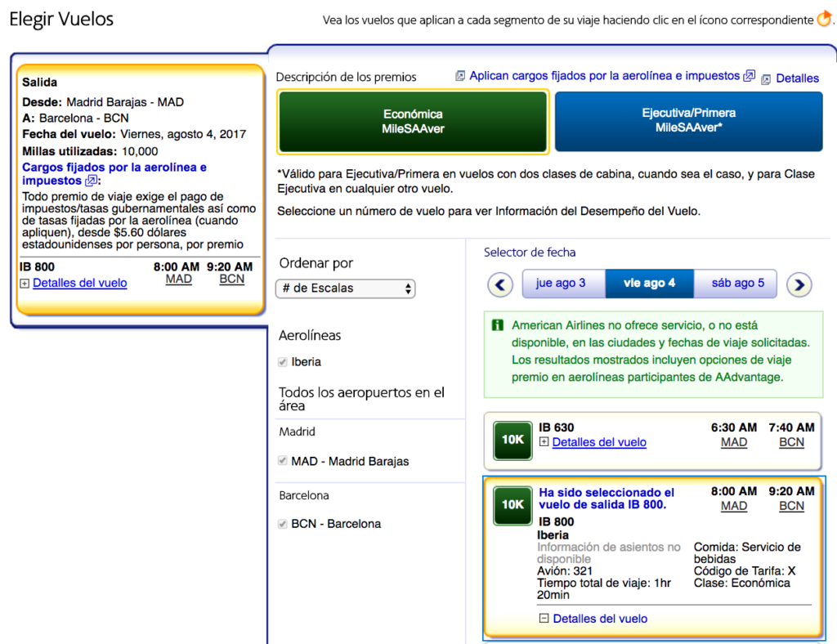Click popup icon before 'Aplican cargos fijados'
Viewport: 837px width, 644px height.
click(459, 76)
